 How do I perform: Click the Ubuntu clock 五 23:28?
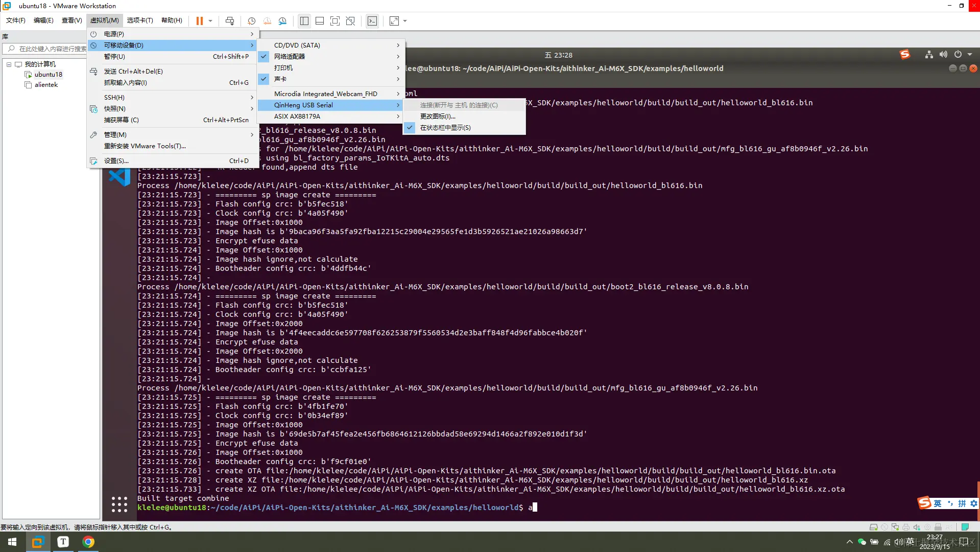[559, 55]
